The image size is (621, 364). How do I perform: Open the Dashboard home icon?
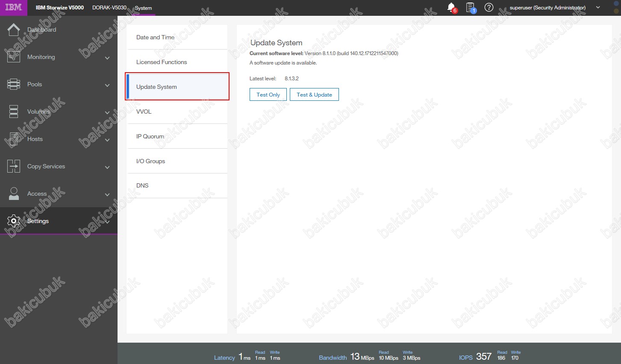click(x=14, y=29)
